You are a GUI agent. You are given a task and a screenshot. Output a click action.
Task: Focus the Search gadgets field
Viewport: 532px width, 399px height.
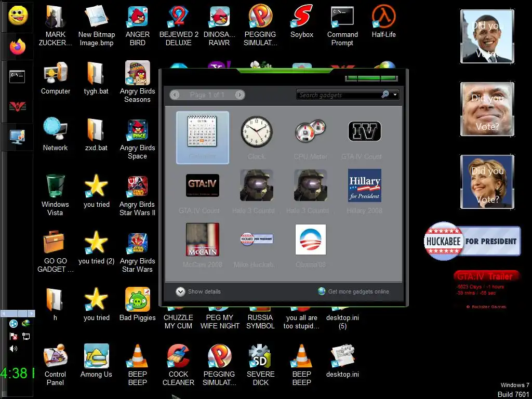pos(339,95)
